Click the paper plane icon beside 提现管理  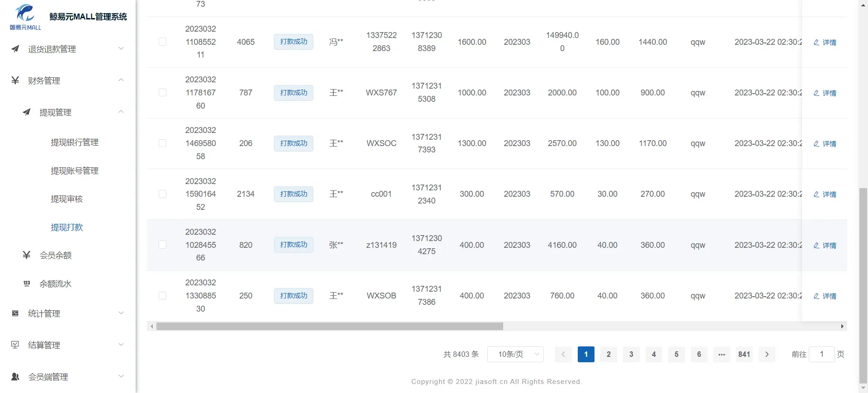click(27, 112)
